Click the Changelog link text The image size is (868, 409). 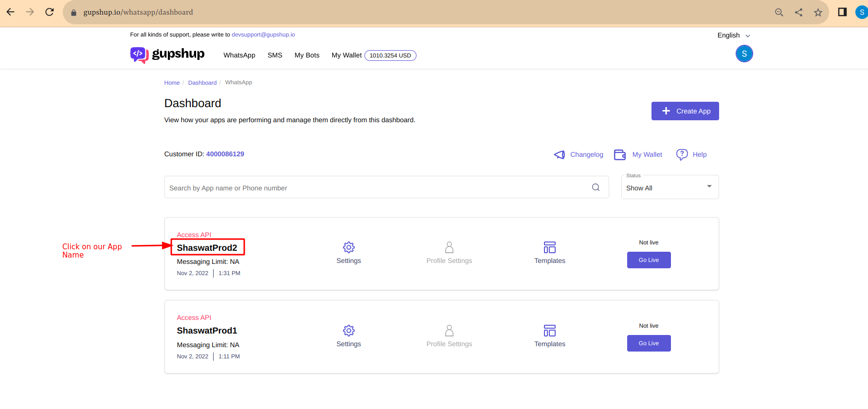(x=587, y=154)
